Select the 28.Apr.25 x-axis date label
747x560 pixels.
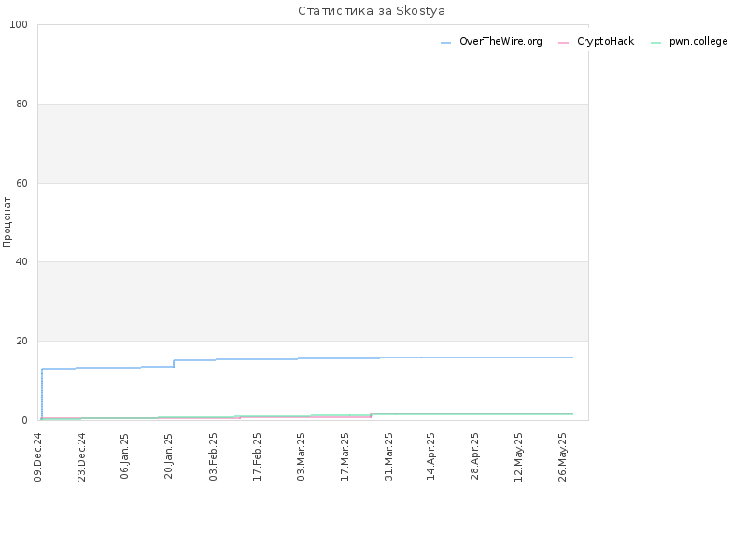point(474,456)
